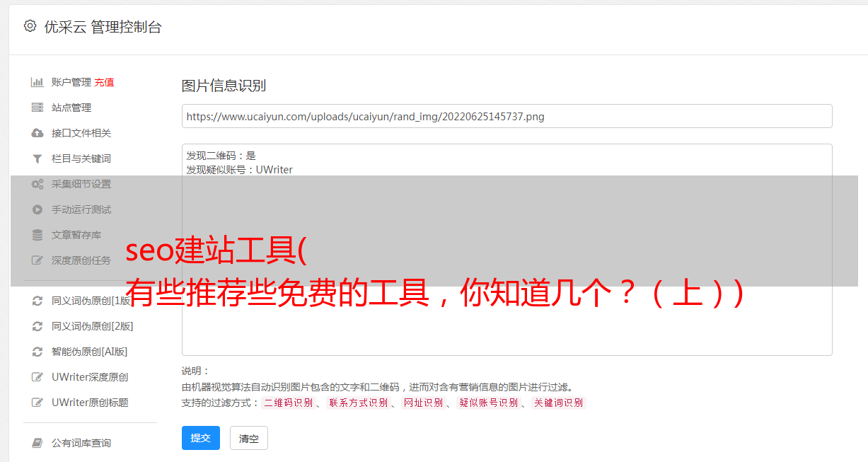868x462 pixels.
Task: Click the bar chart icon for 账户管理
Action: coord(37,82)
